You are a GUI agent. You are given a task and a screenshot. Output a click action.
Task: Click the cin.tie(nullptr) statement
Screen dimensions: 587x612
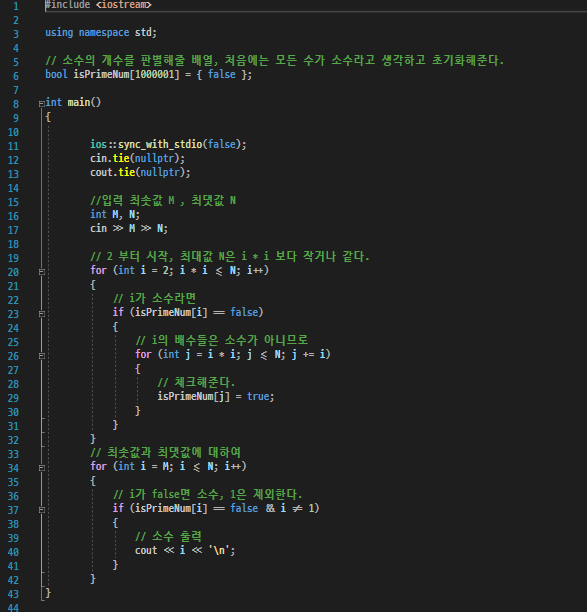(x=137, y=158)
